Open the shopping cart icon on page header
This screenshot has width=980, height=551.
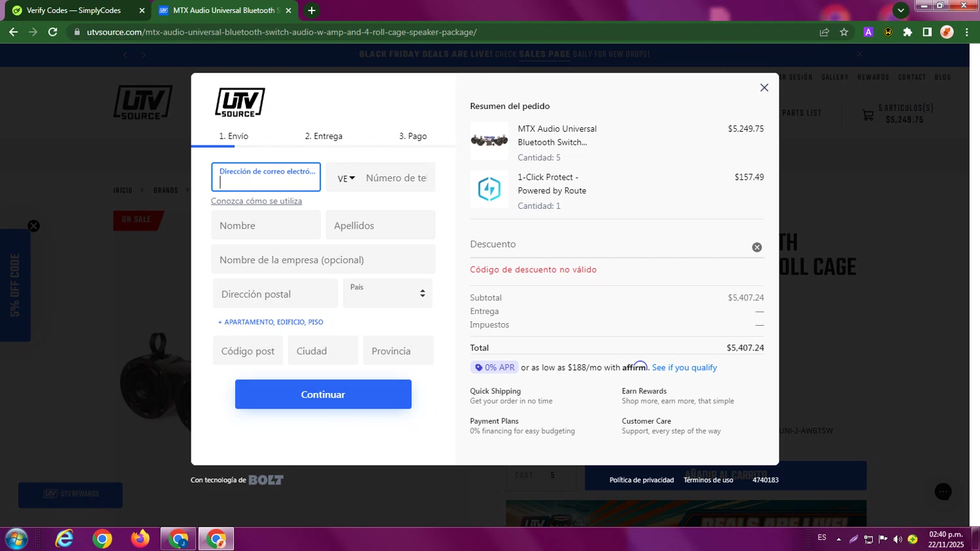tap(868, 116)
